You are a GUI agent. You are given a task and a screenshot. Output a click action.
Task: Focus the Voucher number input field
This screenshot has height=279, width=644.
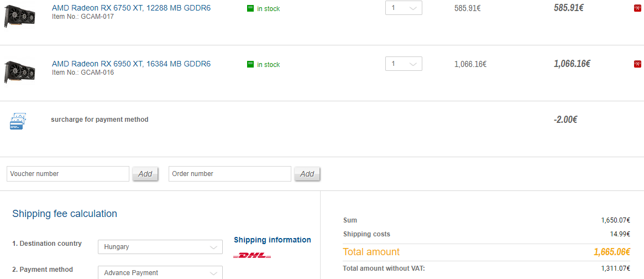pos(68,174)
